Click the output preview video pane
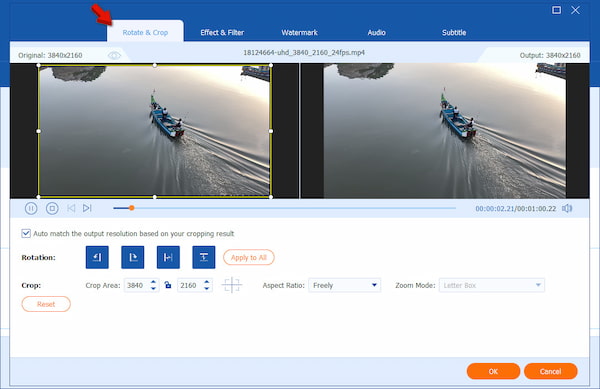Image resolution: width=600 pixels, height=389 pixels. (445, 131)
